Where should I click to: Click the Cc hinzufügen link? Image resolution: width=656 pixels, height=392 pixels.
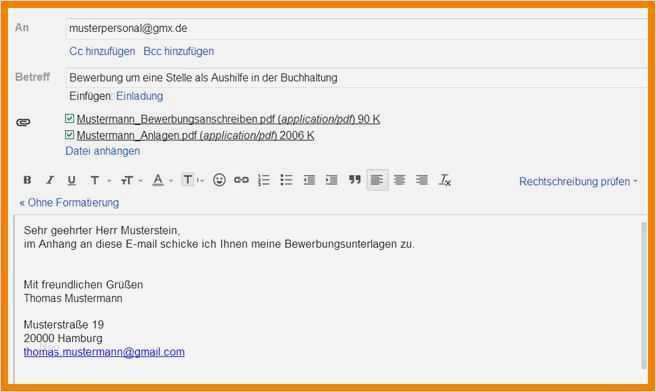click(102, 51)
